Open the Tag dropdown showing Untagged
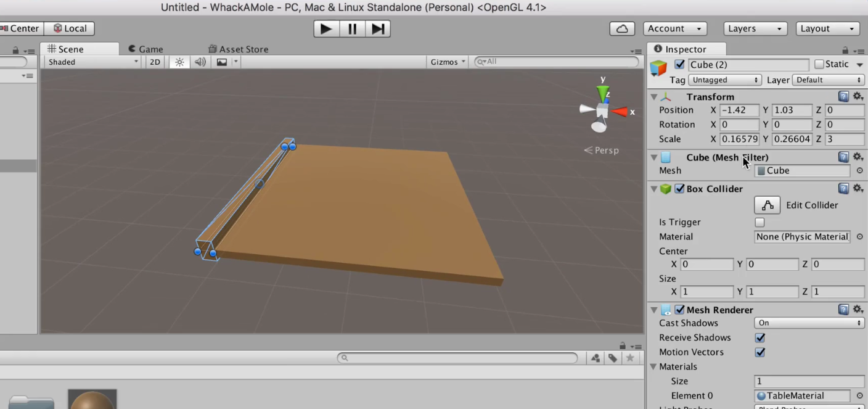 click(x=725, y=80)
